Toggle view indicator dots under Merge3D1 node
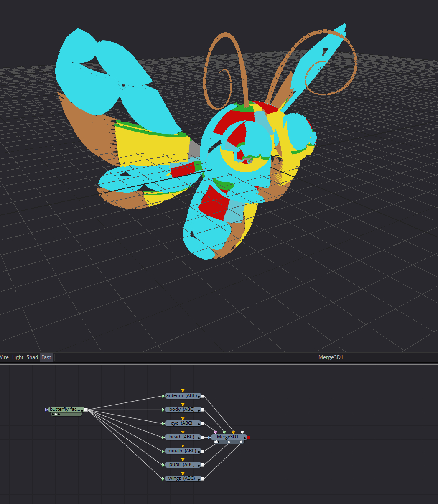This screenshot has height=504, width=438. point(216,442)
